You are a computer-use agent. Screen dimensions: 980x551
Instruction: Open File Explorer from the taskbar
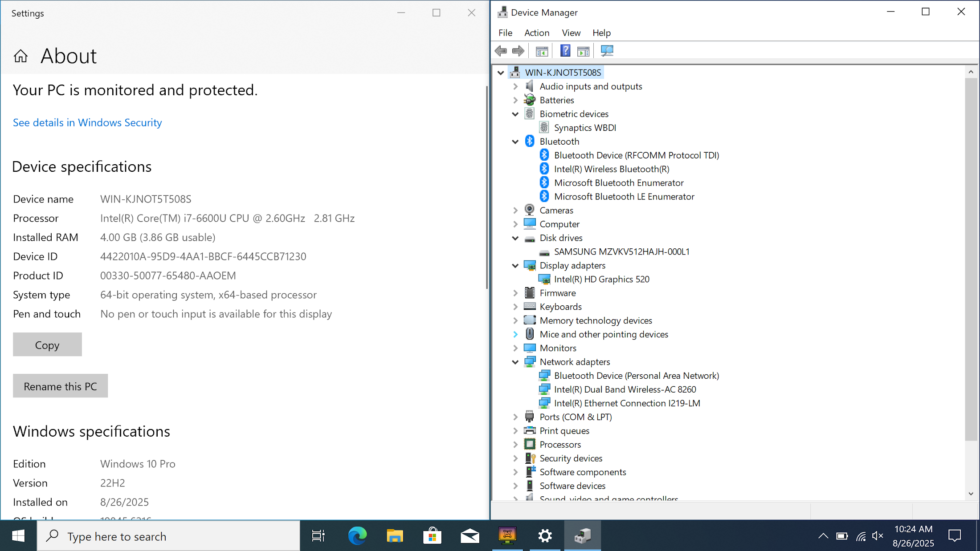pyautogui.click(x=395, y=536)
